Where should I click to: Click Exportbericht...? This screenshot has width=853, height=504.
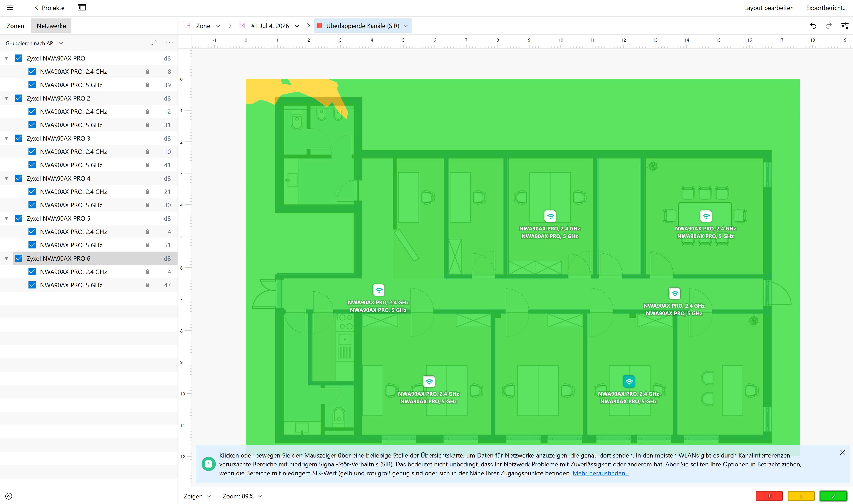coord(826,8)
